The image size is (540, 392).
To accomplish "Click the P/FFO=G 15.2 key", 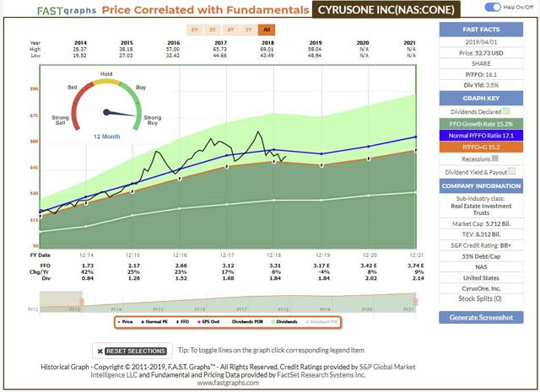I will pos(481,148).
